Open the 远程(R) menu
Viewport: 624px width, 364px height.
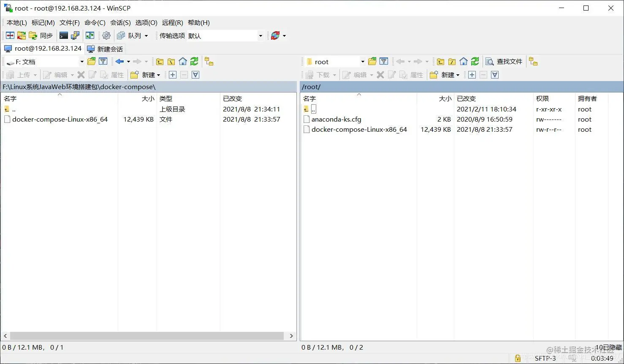[x=173, y=22]
